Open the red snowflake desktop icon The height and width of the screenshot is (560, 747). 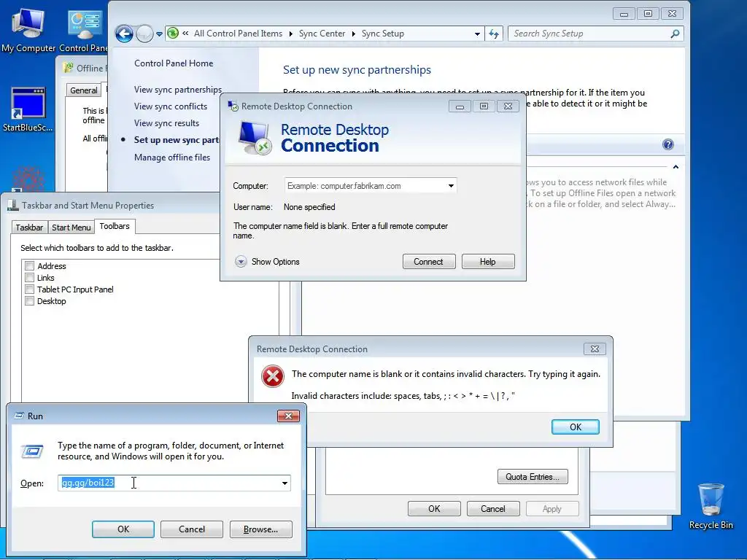(x=28, y=179)
